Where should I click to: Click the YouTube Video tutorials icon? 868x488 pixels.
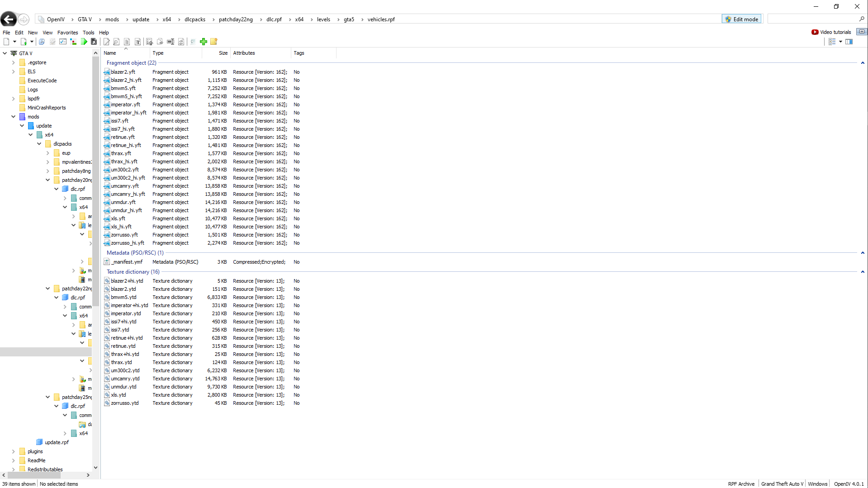click(815, 32)
